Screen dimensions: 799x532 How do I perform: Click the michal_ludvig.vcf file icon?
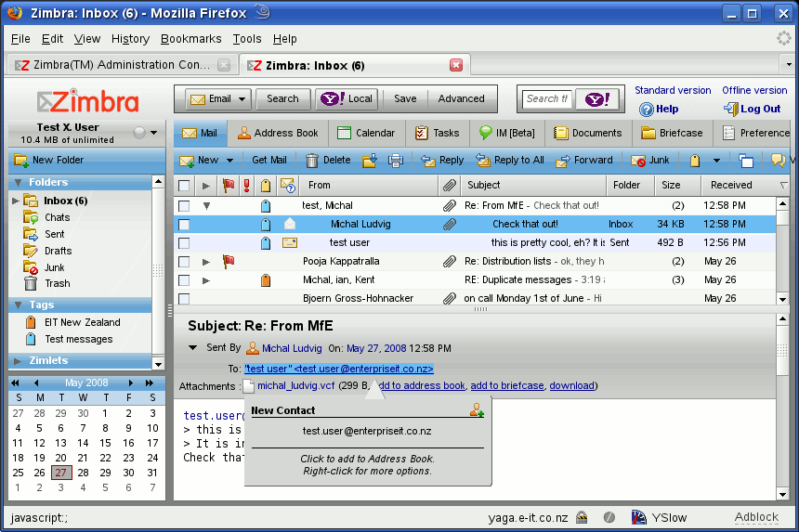click(x=249, y=386)
